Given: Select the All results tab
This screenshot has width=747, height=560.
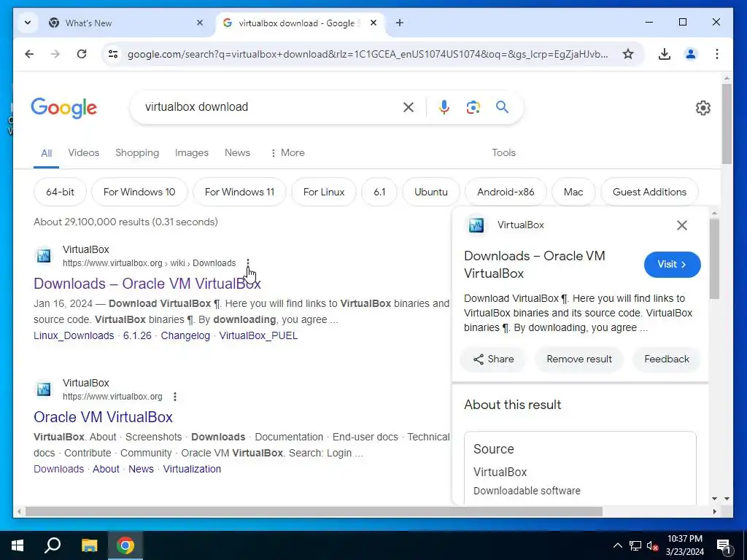Looking at the screenshot, I should click(x=46, y=153).
